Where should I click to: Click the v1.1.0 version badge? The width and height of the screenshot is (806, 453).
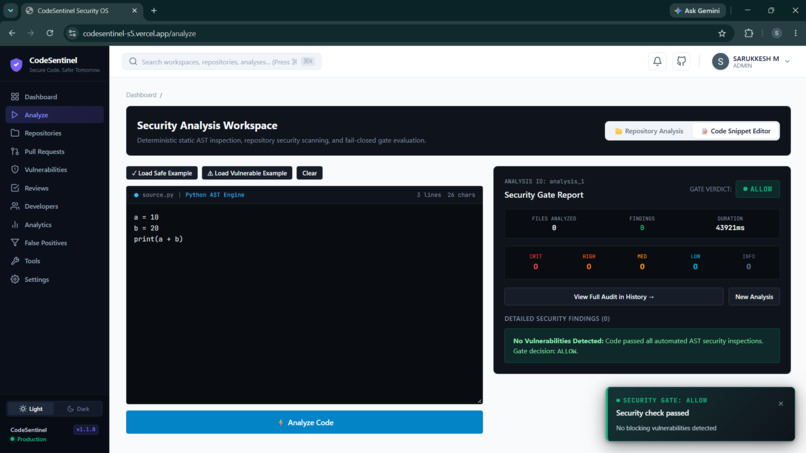click(x=85, y=429)
